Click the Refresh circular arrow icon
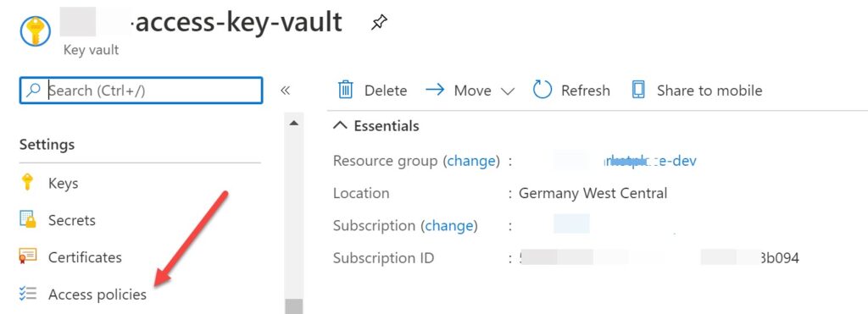 (542, 90)
